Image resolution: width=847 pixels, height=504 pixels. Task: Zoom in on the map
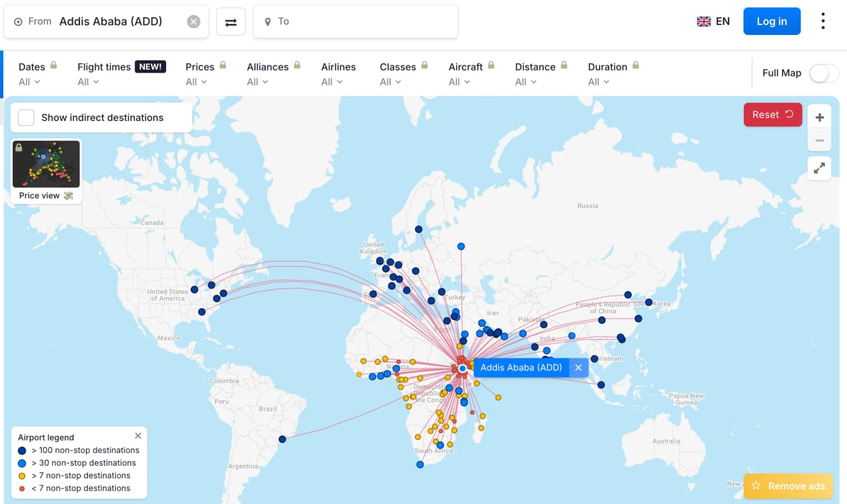click(819, 118)
